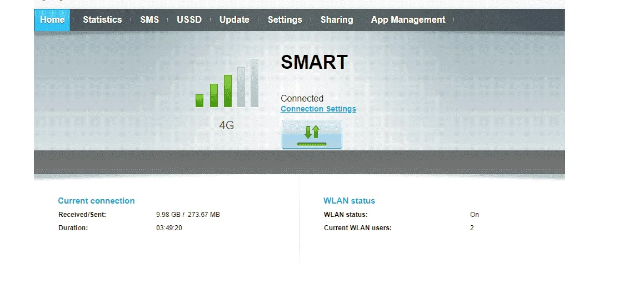This screenshot has height=299, width=644.
Task: Open the SMS tab
Action: pos(149,19)
